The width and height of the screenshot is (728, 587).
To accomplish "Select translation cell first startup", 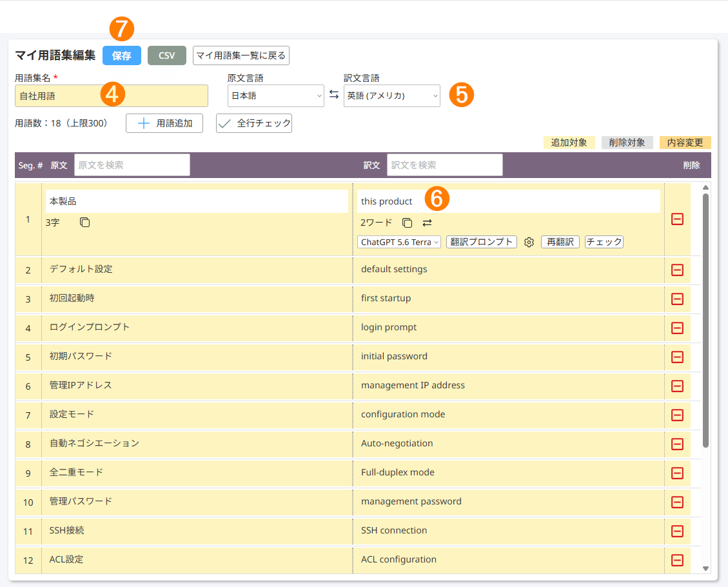I will click(x=508, y=299).
